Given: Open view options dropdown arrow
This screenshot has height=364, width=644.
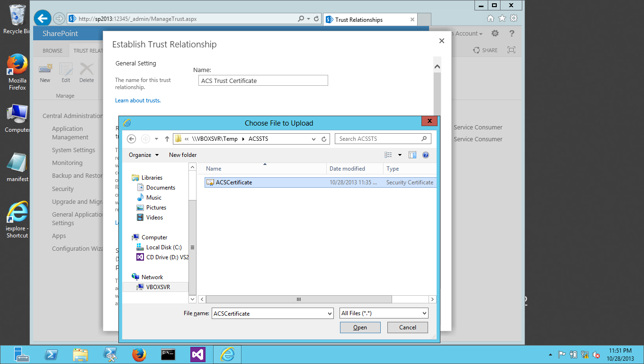Looking at the screenshot, I should [x=400, y=155].
